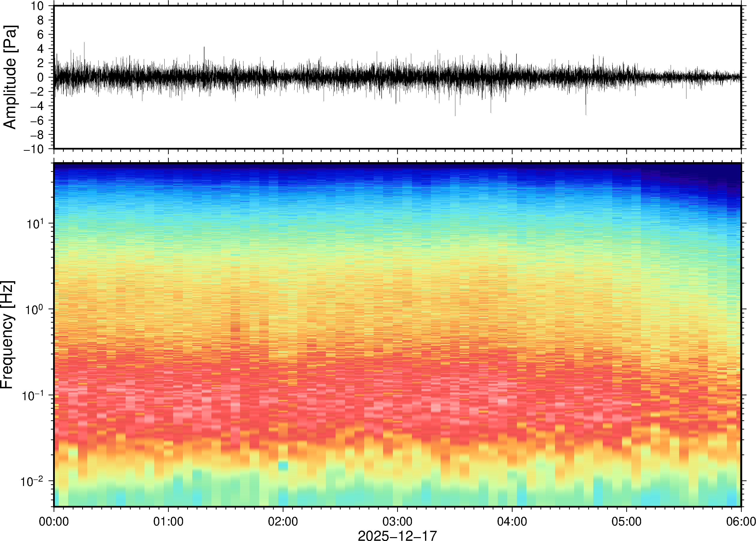Image resolution: width=756 pixels, height=541 pixels.
Task: Click the -6 amplitude tick label
Action: [x=37, y=121]
